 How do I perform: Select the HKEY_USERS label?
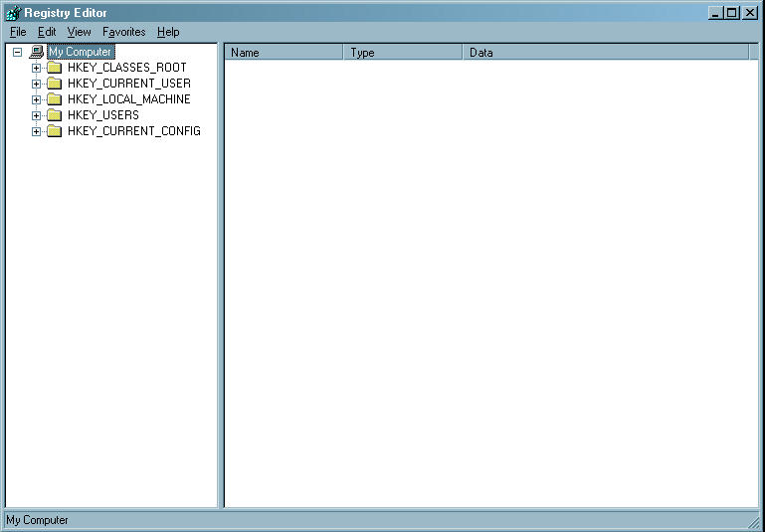point(102,115)
